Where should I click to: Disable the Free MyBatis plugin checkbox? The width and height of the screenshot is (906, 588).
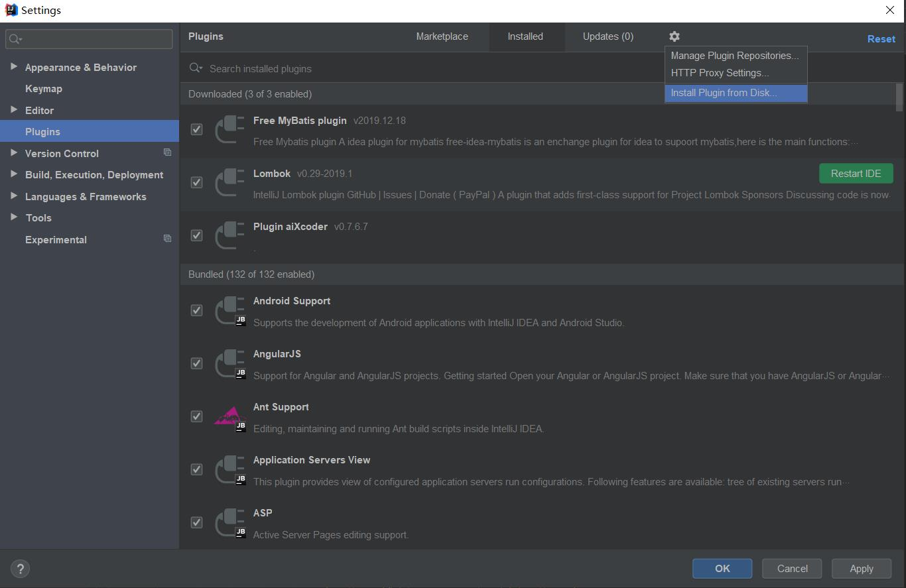(x=196, y=129)
